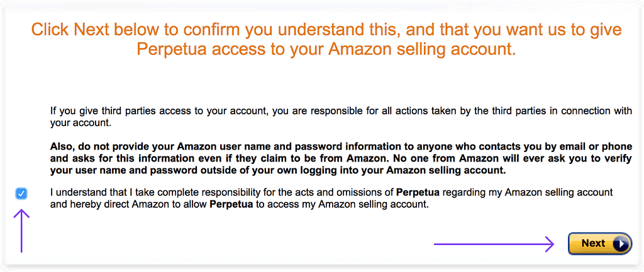Click "your account." ending the first paragraph
644x272 pixels.
tap(80, 123)
